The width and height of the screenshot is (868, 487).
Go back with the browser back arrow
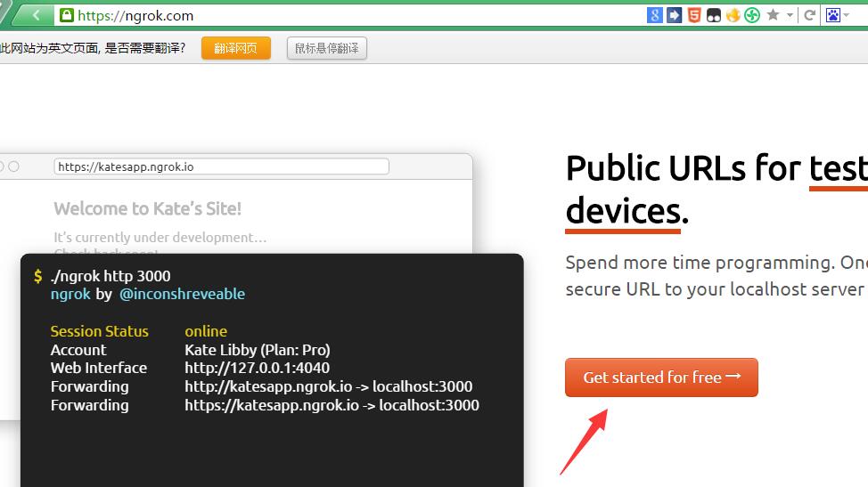click(x=36, y=15)
